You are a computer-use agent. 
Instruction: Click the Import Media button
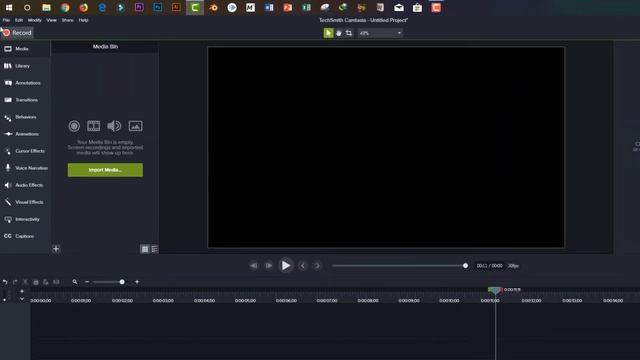point(105,170)
